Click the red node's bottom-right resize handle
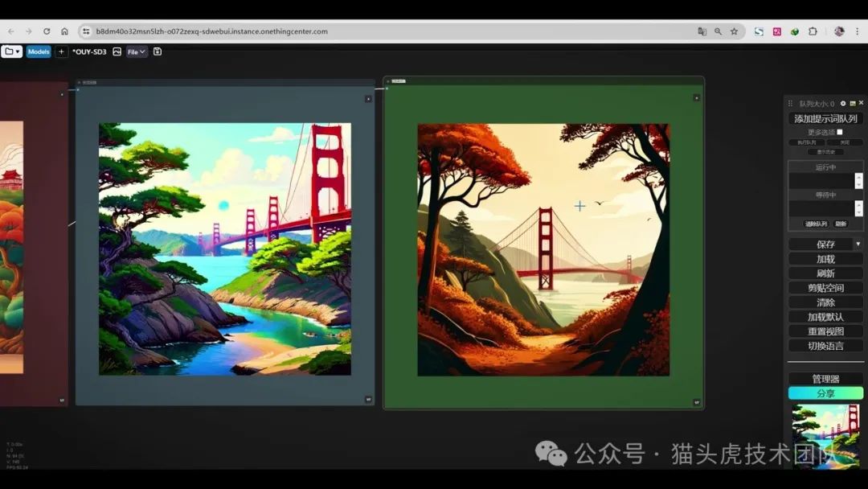868x489 pixels. 62,400
